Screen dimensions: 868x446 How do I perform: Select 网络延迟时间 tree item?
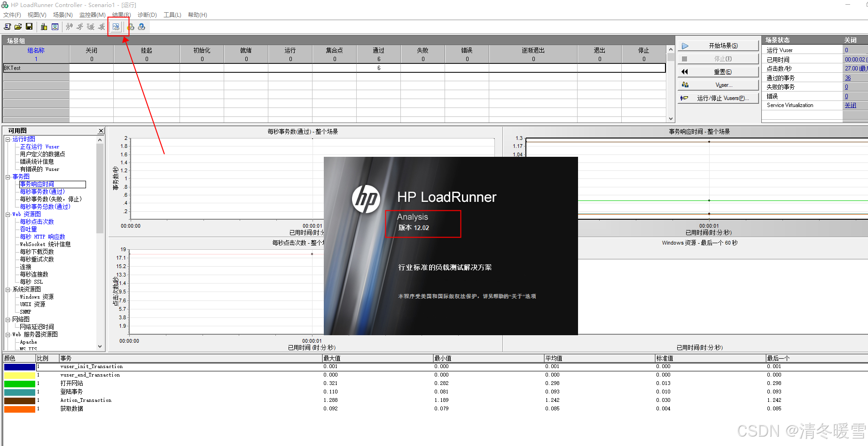point(37,327)
